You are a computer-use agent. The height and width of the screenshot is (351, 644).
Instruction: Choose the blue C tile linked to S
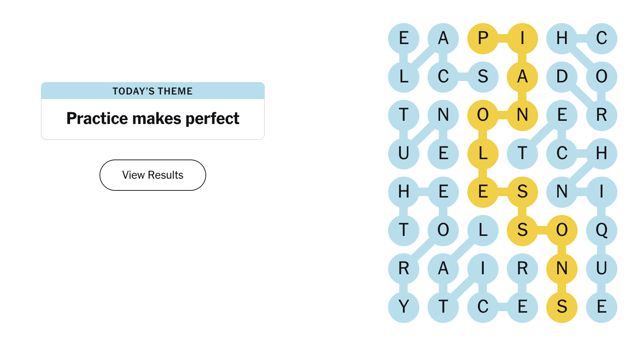pos(443,77)
